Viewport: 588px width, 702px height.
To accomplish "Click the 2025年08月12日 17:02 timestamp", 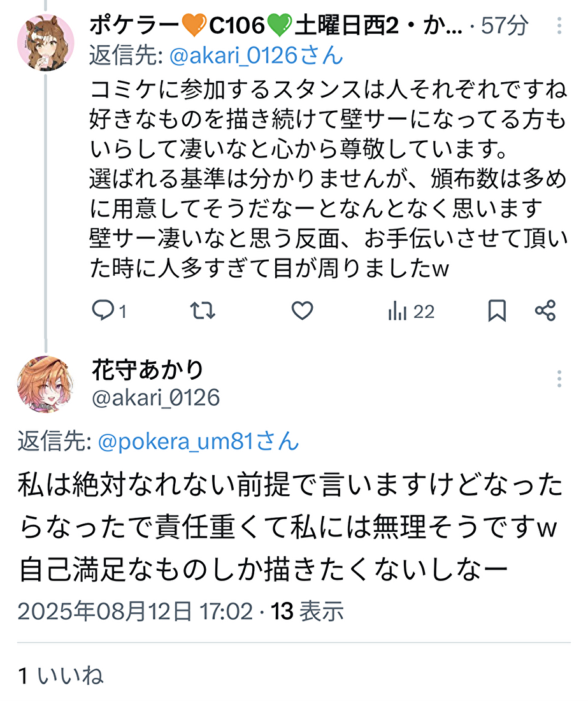I will click(135, 611).
